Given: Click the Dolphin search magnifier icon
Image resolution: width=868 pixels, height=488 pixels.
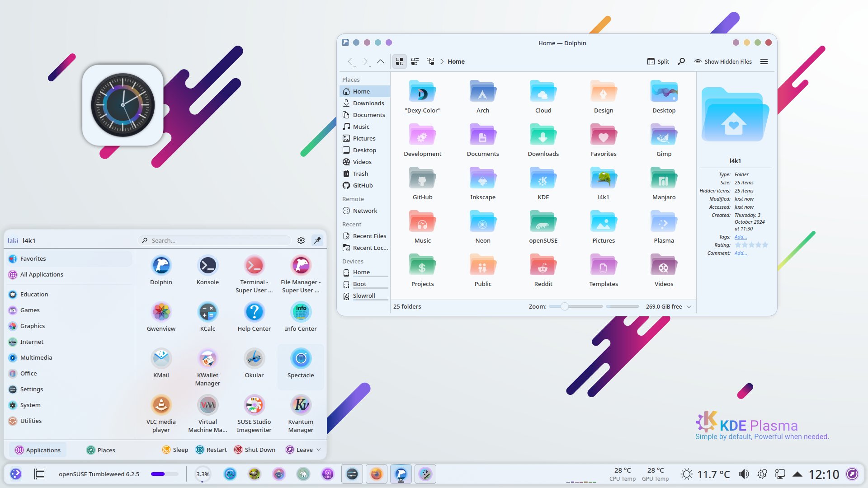Looking at the screenshot, I should pos(681,61).
